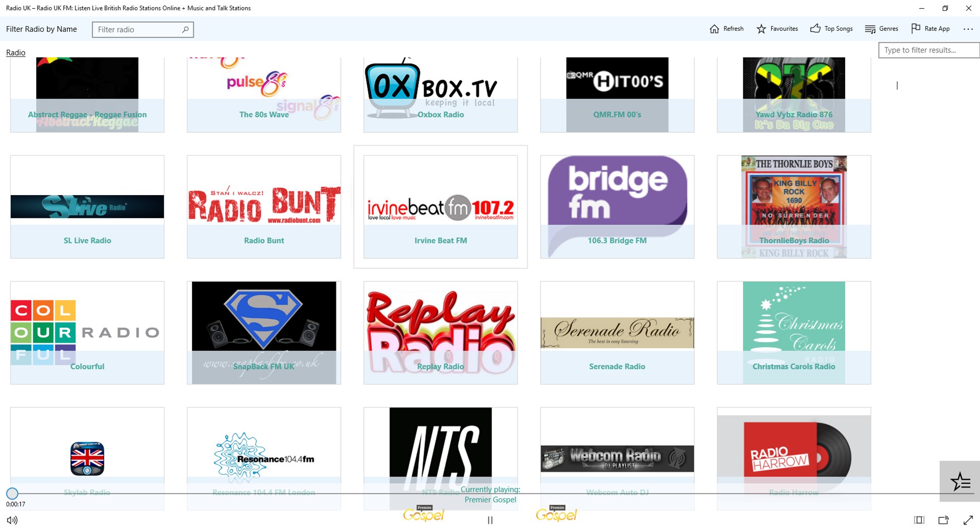
Task: Mute the volume speaker icon
Action: [12, 520]
